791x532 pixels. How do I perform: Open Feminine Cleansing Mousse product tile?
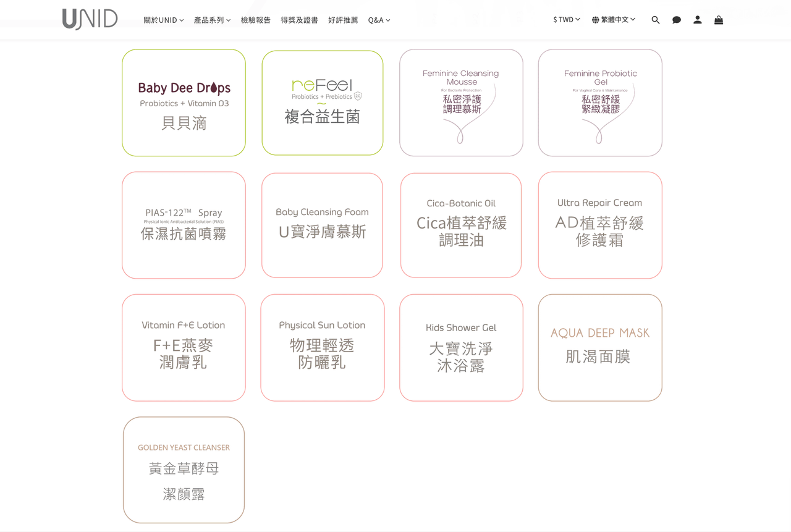click(461, 103)
